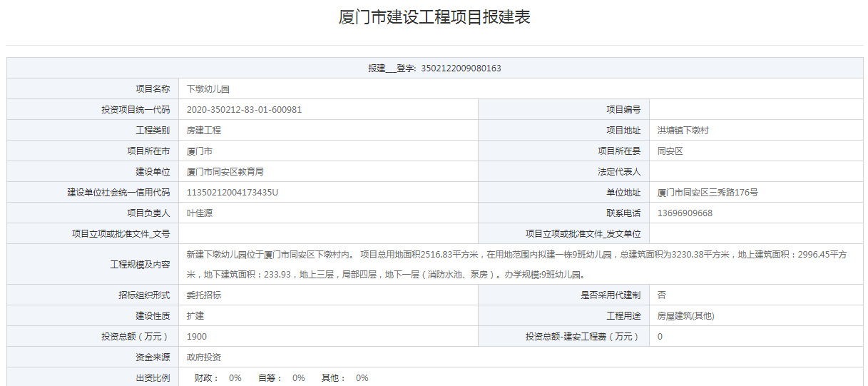Click the 投资总额-建安工程费（万元） label

pos(583,337)
